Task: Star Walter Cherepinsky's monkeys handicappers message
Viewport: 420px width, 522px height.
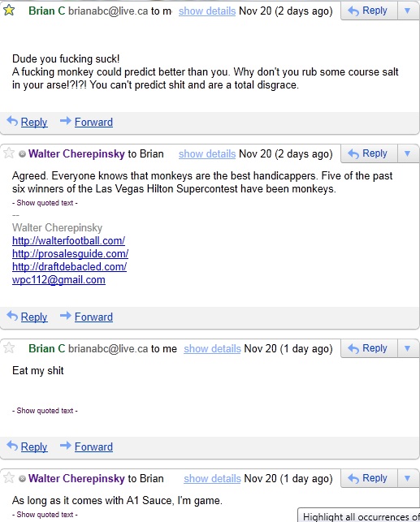Action: [9, 153]
